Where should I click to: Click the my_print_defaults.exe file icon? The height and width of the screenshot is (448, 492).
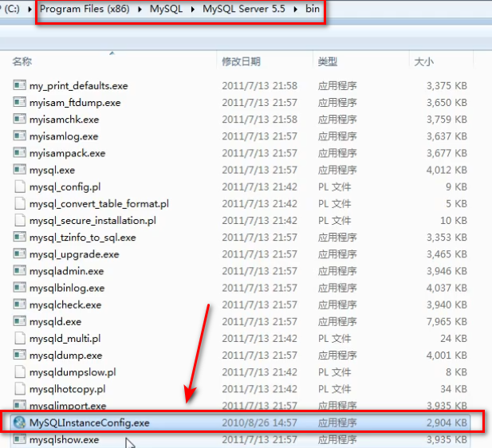(19, 85)
